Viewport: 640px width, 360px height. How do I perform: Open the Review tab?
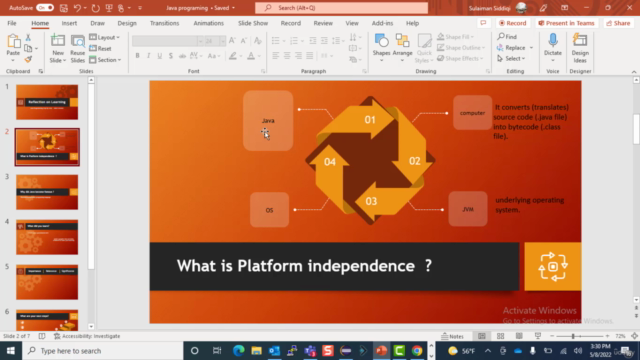tap(323, 23)
